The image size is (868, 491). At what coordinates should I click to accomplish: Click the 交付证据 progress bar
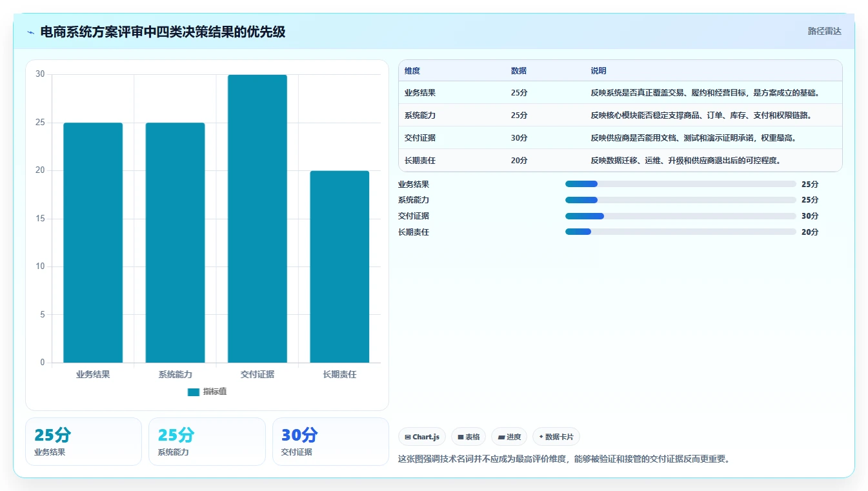[680, 216]
